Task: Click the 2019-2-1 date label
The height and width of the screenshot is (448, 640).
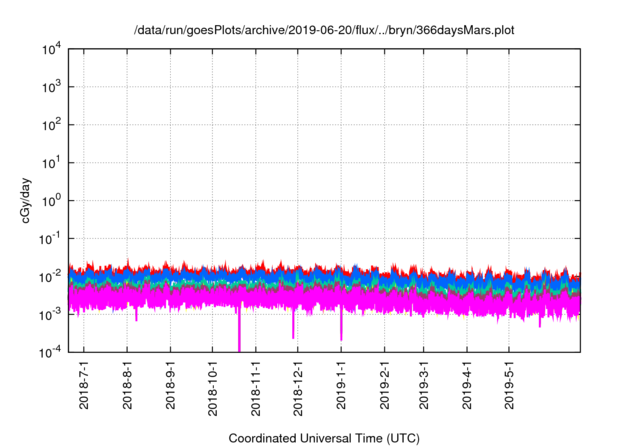Action: (x=384, y=384)
